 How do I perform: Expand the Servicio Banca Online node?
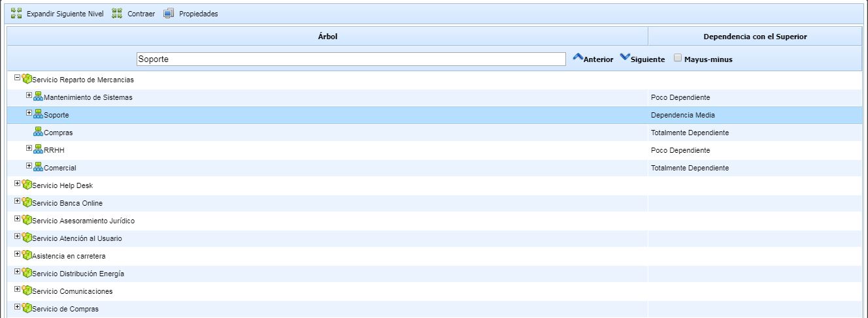tap(18, 202)
